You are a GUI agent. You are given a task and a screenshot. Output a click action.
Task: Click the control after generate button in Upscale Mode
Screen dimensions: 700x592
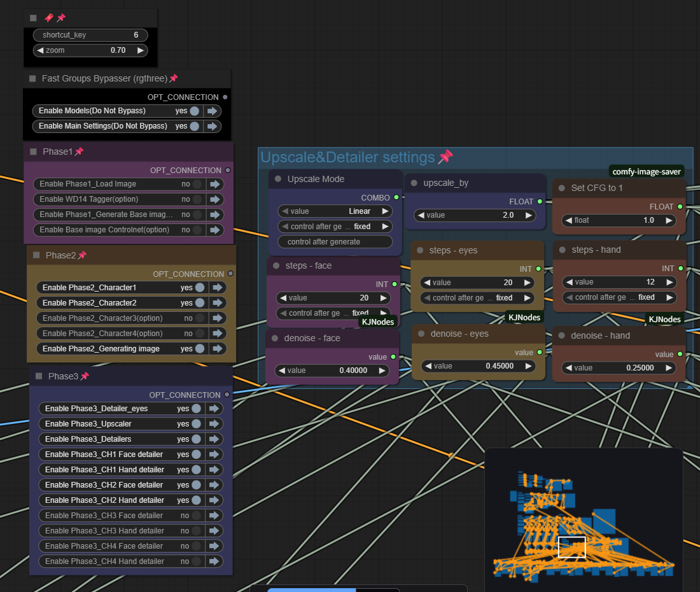point(335,242)
